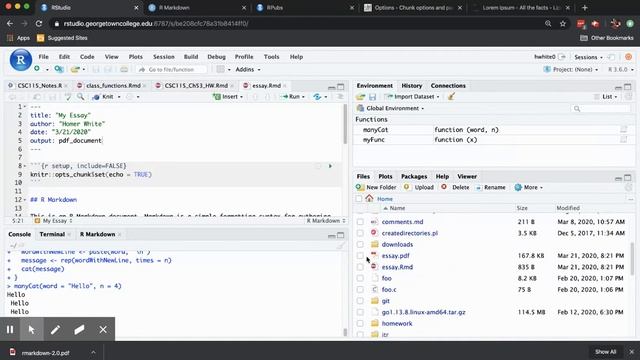Viewport: 640px width, 360px height.
Task: Click the broom icon to clear the environment
Action: click(x=451, y=97)
